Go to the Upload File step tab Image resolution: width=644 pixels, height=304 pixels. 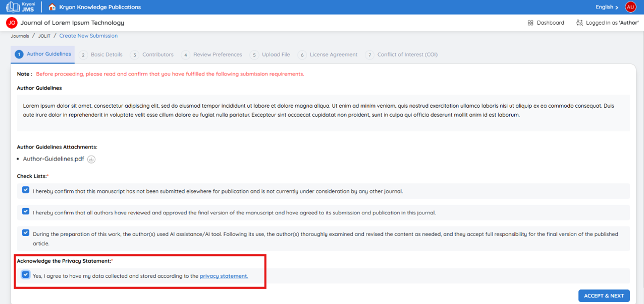point(270,55)
